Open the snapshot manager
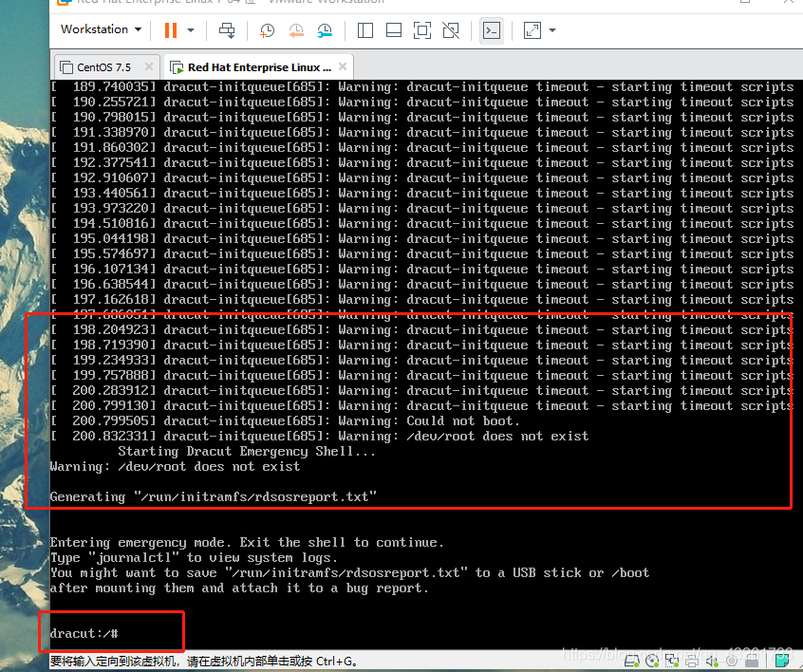 pyautogui.click(x=325, y=30)
